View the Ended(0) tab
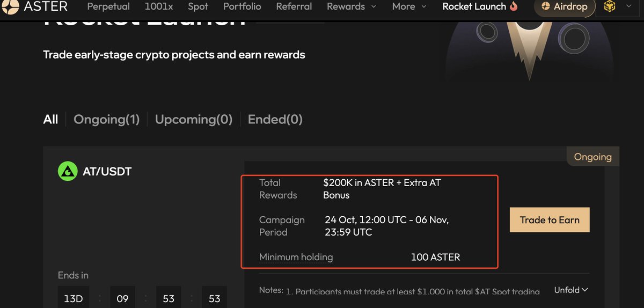Image resolution: width=644 pixels, height=308 pixels. click(x=275, y=119)
